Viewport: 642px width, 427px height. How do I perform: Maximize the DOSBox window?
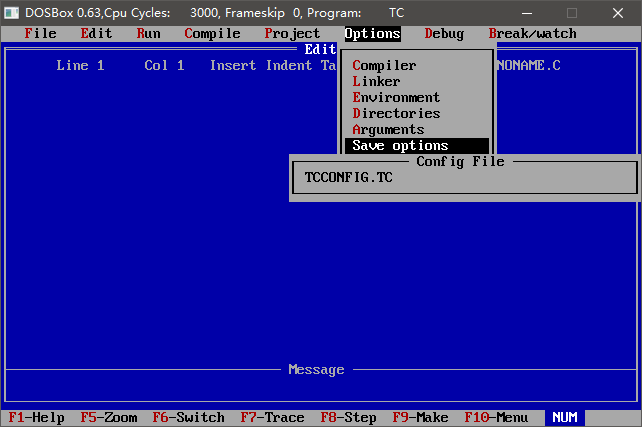click(x=572, y=12)
